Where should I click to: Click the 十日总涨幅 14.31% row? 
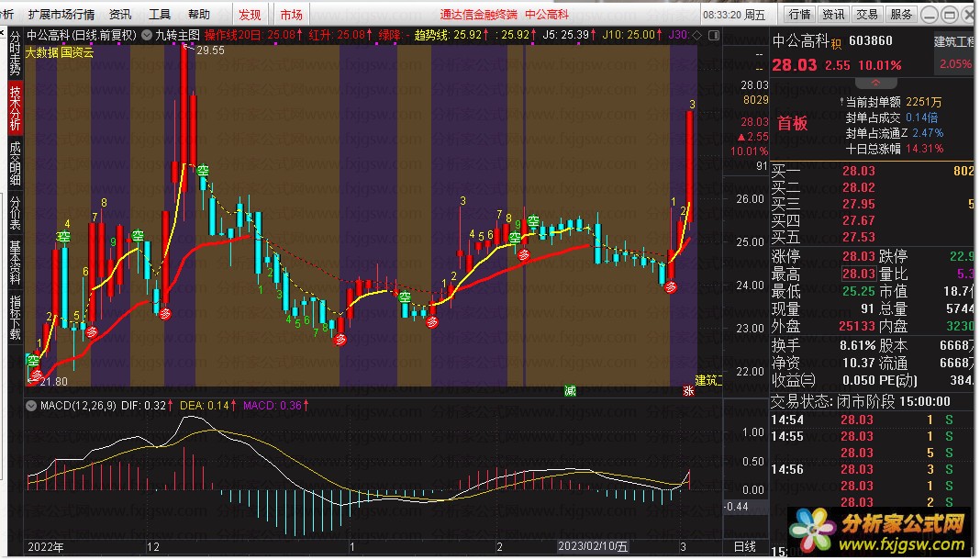tap(895, 149)
